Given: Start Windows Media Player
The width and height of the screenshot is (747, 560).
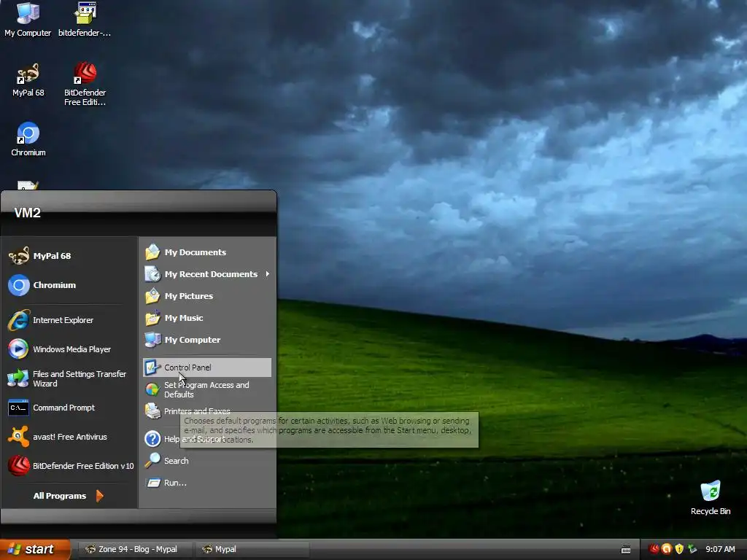Looking at the screenshot, I should 69,349.
